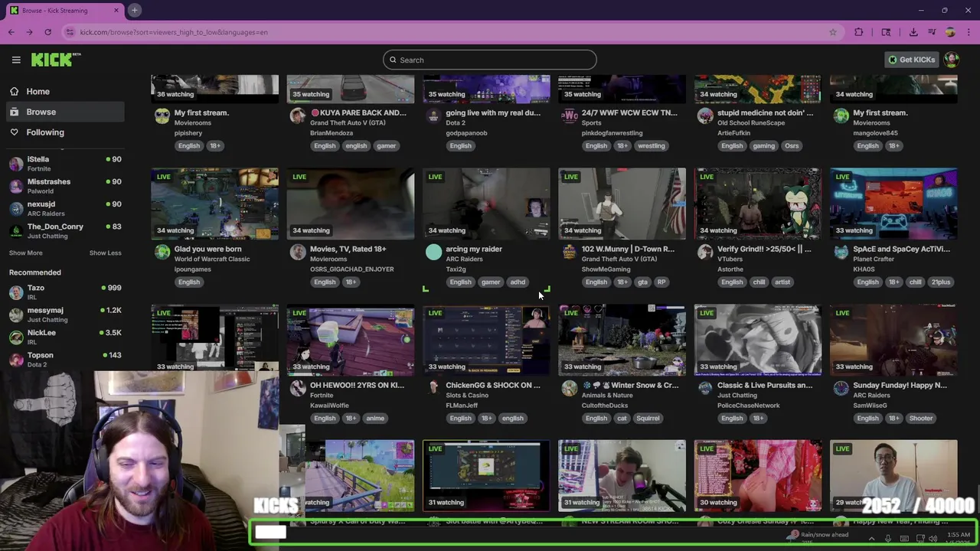This screenshot has height=551, width=980.
Task: Open BrianMendoza channel avatar
Action: (x=298, y=116)
